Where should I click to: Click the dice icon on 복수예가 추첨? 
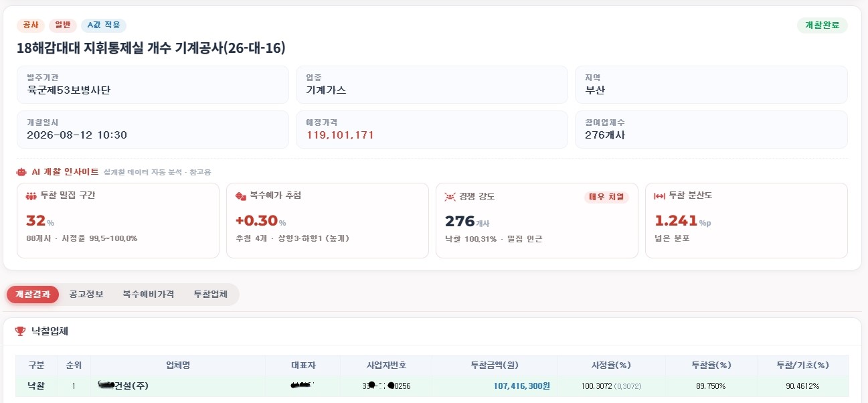[241, 196]
